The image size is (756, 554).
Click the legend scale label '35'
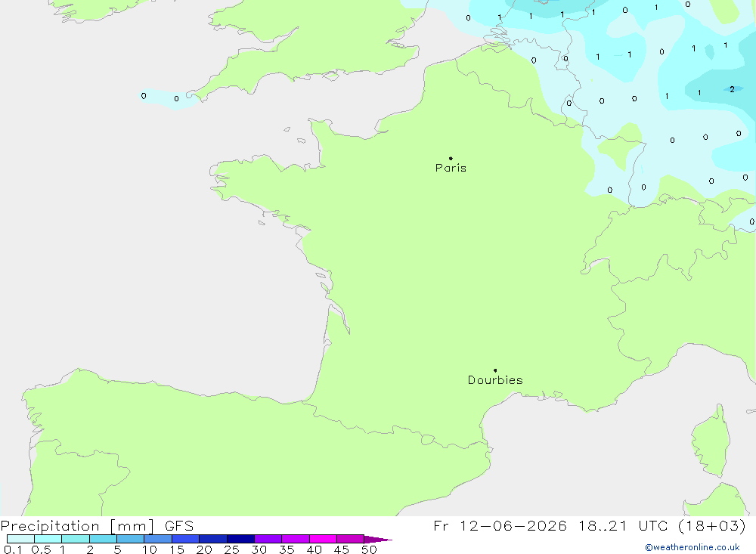pos(287,549)
